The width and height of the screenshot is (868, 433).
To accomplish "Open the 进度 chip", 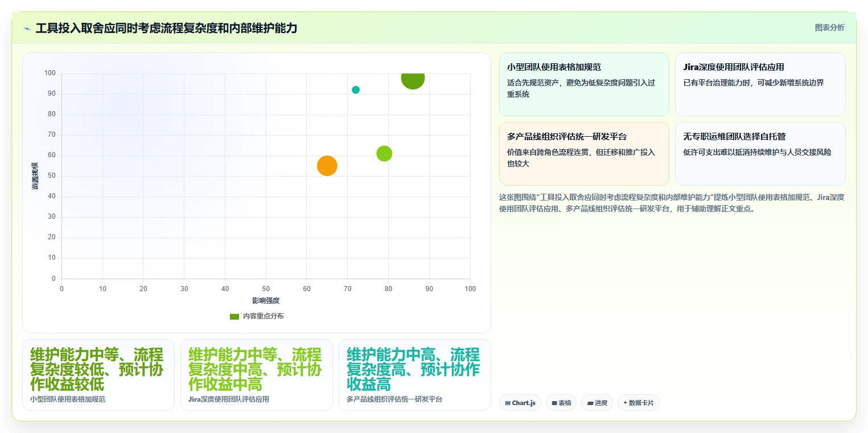I will coord(597,403).
